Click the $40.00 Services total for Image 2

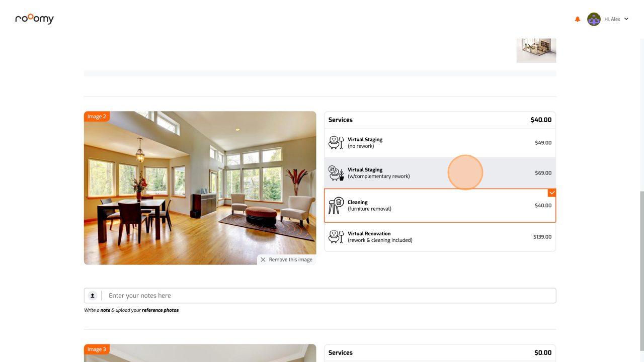(x=541, y=120)
